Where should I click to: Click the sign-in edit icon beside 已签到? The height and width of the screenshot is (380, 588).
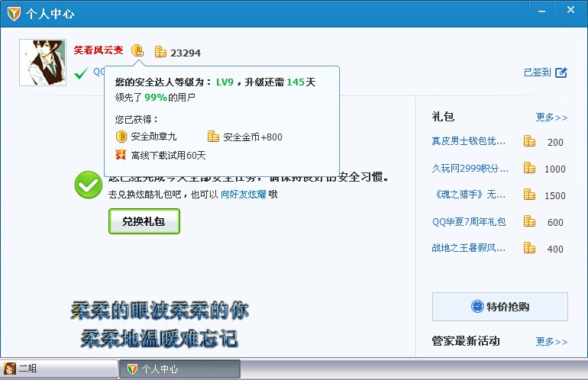561,72
